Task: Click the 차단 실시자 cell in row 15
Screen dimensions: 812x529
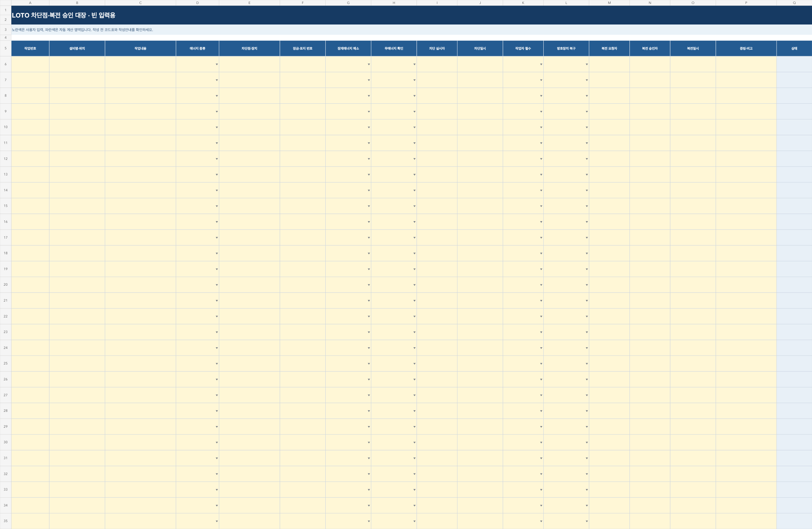Action: pyautogui.click(x=437, y=206)
